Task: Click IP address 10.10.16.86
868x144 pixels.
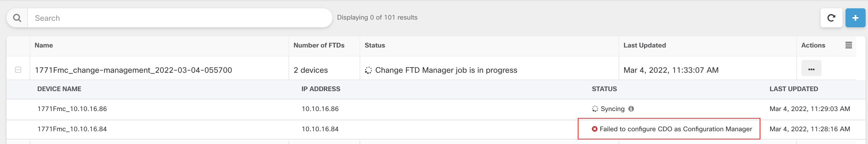Action: [320, 109]
